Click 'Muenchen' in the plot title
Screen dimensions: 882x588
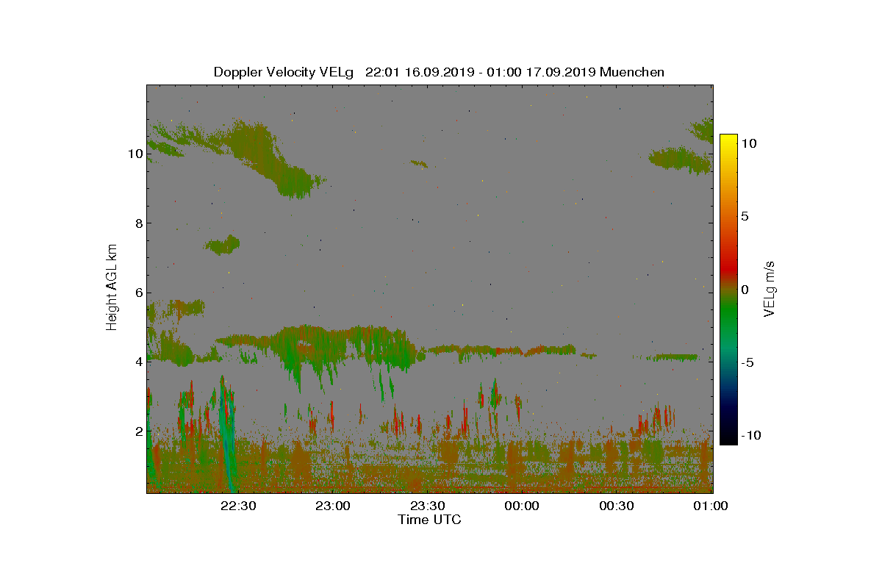(x=632, y=72)
